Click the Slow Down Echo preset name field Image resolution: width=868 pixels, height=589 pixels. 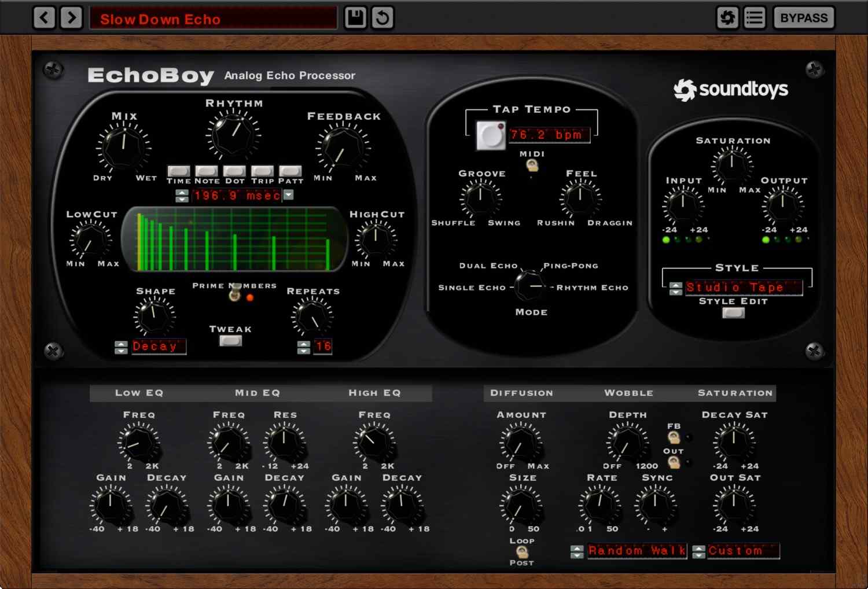213,19
